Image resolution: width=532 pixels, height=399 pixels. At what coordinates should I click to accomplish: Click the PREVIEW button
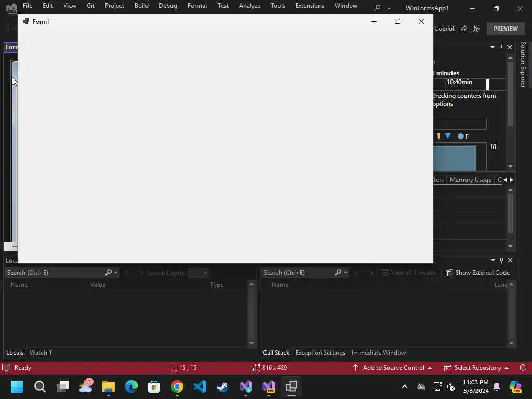(x=506, y=29)
